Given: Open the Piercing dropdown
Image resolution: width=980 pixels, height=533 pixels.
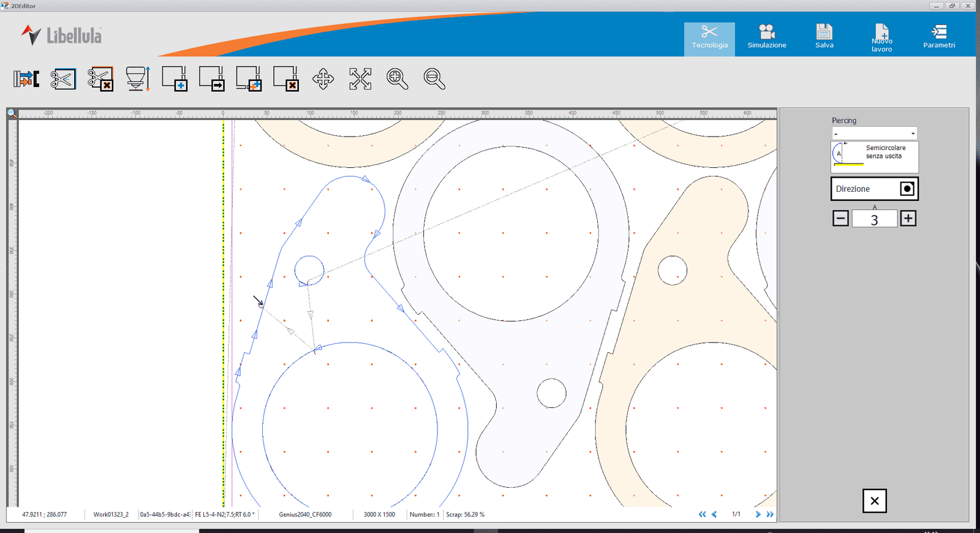Looking at the screenshot, I should [874, 134].
